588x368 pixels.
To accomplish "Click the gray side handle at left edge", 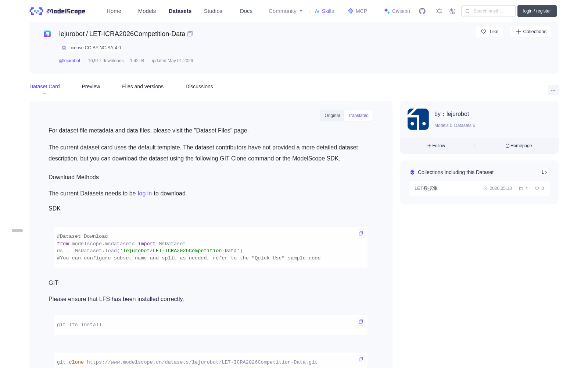I will coord(17,231).
